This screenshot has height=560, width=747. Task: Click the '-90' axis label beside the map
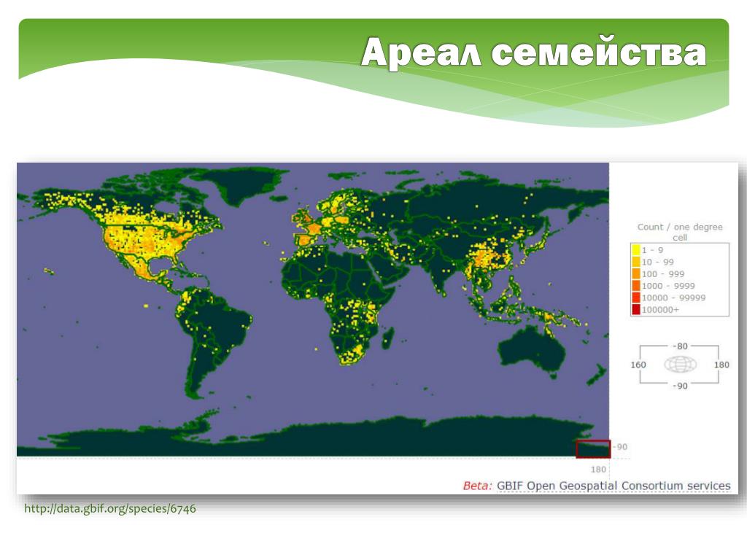(x=620, y=447)
